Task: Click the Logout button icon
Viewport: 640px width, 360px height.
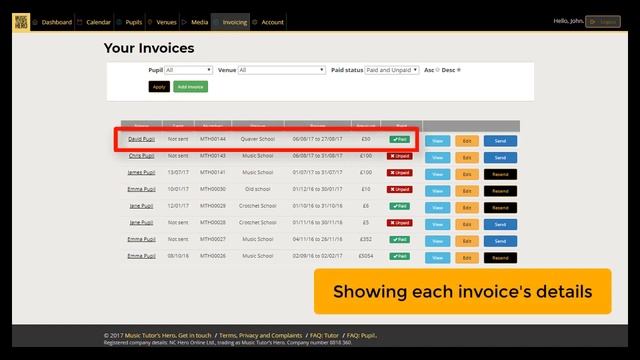Action: point(593,22)
